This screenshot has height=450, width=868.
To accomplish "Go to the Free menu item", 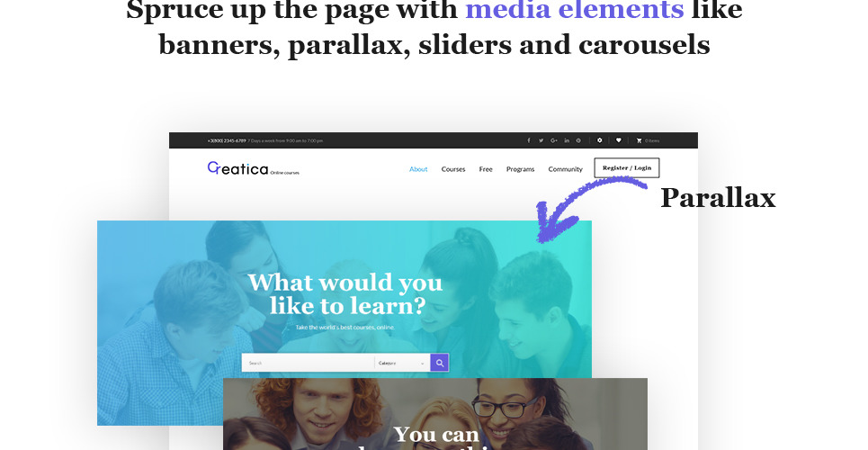I will [486, 169].
